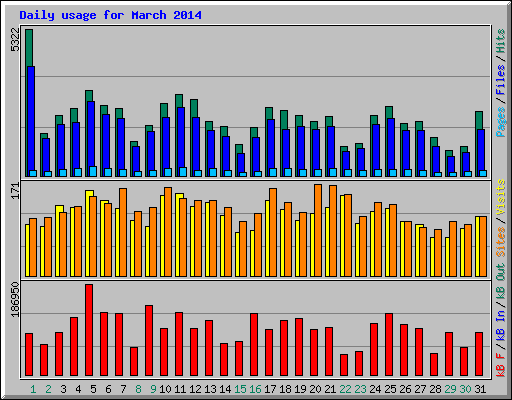Click day 1 on the date axis
The width and height of the screenshot is (512, 400).
tap(33, 389)
